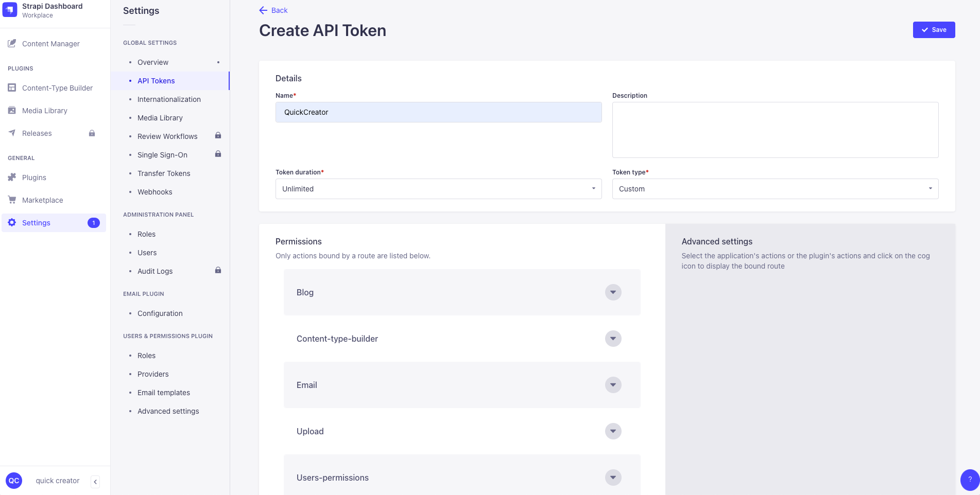The image size is (980, 495).
Task: Open Transfer Tokens settings
Action: (x=164, y=173)
